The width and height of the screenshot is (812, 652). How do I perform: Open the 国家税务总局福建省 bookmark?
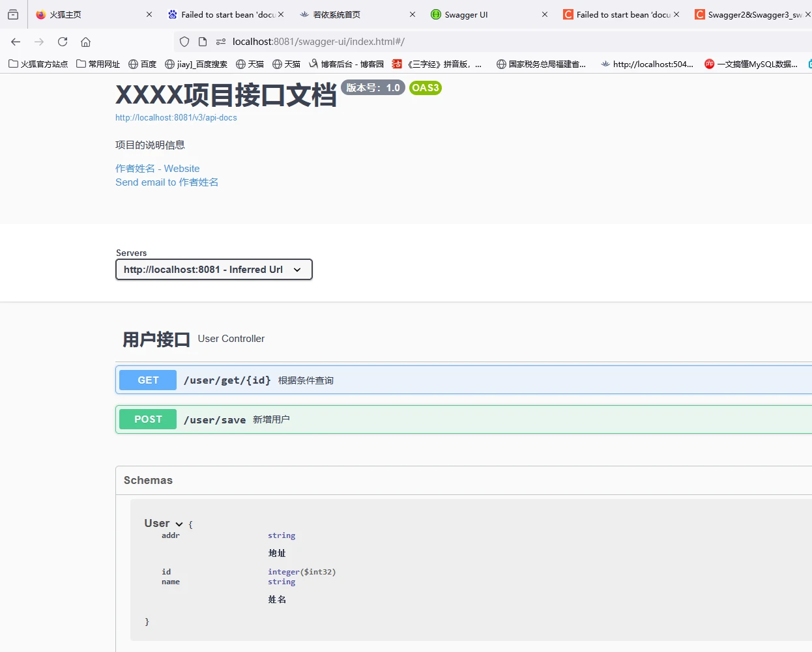(542, 64)
